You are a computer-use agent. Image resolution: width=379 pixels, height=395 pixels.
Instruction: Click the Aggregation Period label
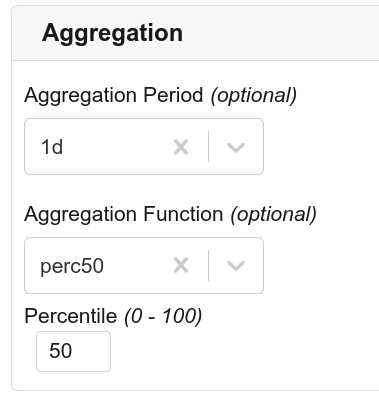coord(114,96)
